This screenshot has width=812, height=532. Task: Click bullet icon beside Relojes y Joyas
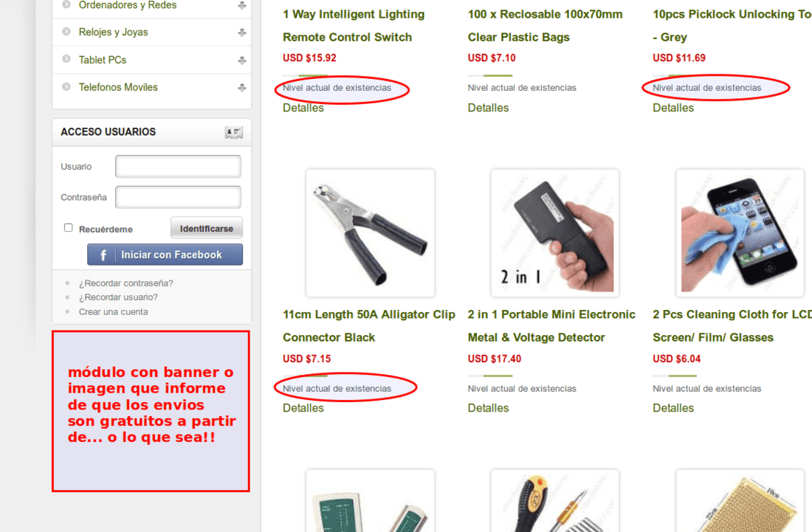pos(66,32)
